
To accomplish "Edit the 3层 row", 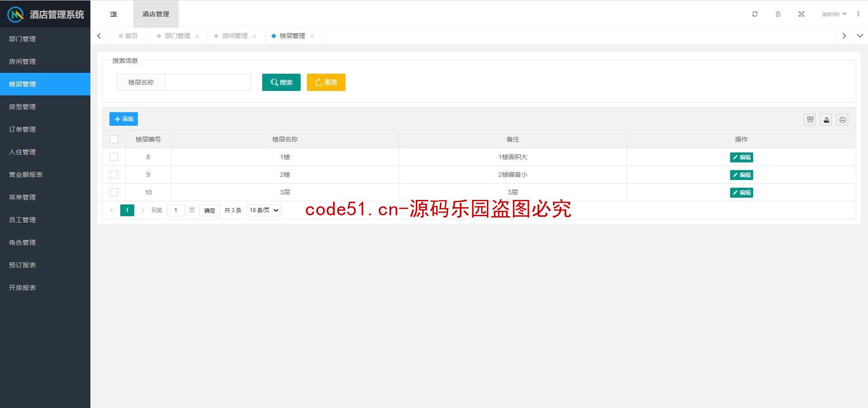I will (741, 193).
